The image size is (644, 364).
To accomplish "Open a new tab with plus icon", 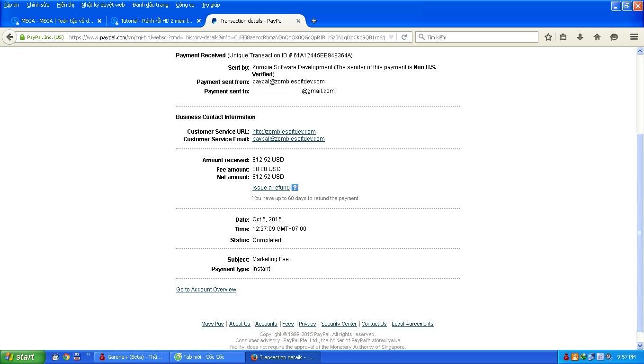I will tap(313, 21).
